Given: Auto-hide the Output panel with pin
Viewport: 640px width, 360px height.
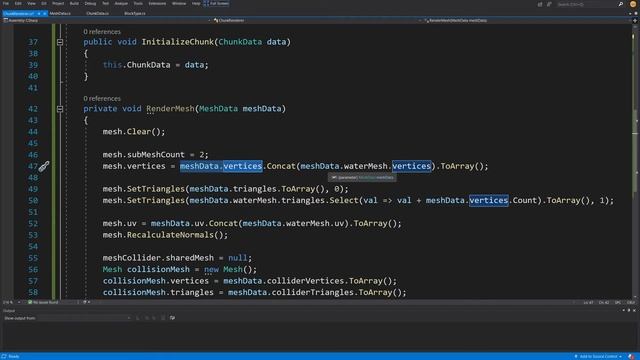Looking at the screenshot, I should point(629,311).
